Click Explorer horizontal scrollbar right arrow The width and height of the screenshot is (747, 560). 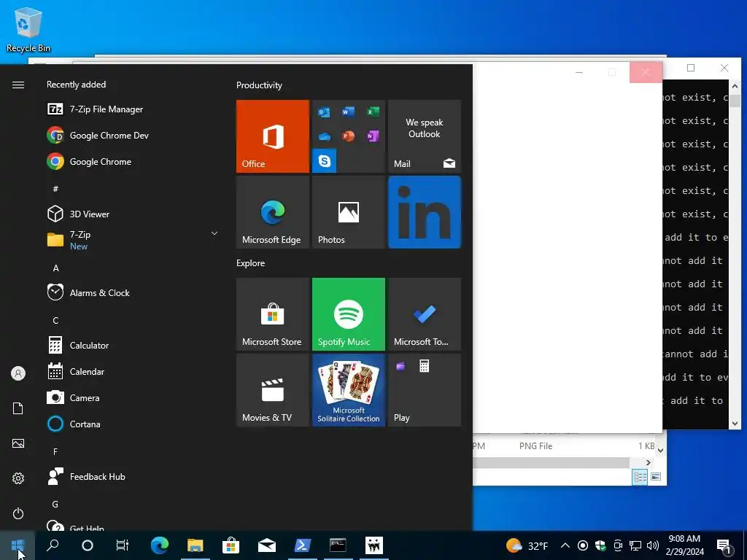[649, 462]
